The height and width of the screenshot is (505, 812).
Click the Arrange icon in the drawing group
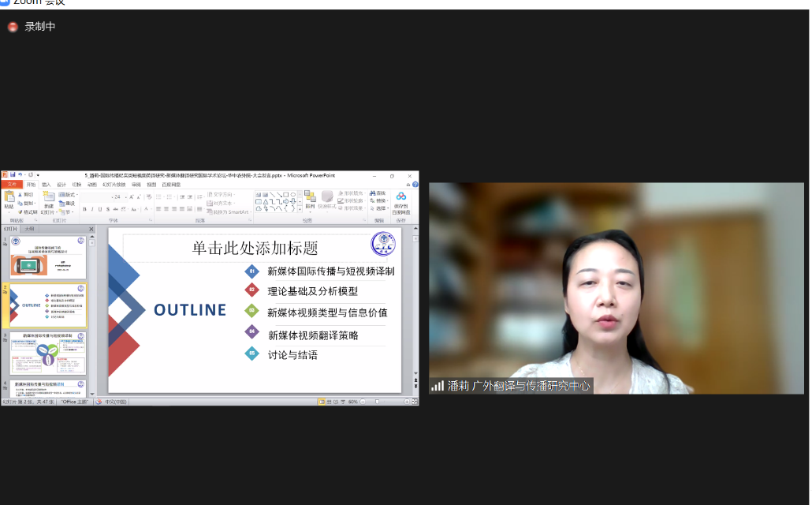(310, 197)
